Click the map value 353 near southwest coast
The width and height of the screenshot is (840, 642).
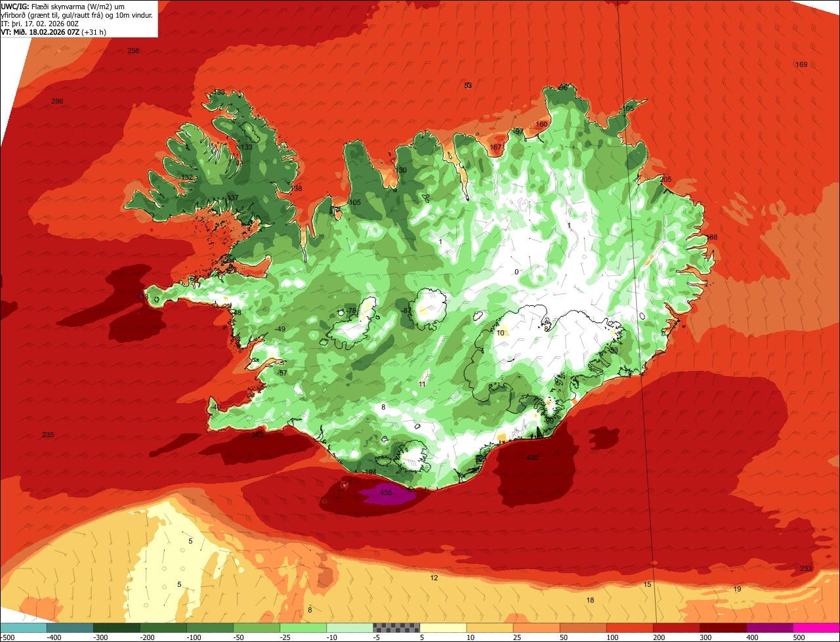(x=258, y=434)
